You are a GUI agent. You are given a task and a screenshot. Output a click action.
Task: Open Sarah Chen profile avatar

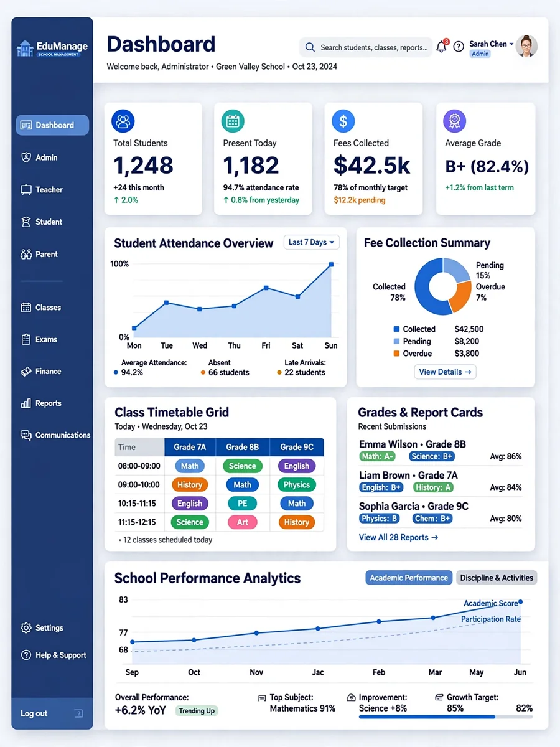526,46
